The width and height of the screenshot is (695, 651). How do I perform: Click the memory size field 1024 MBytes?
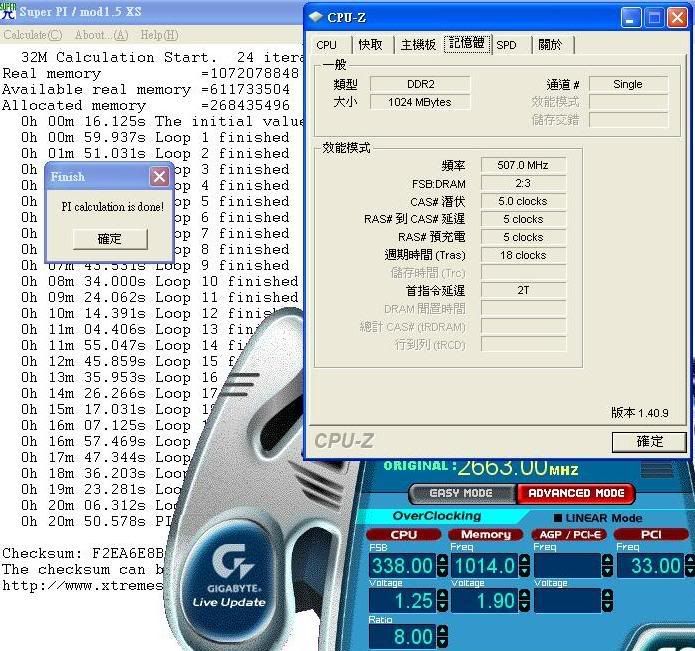pyautogui.click(x=420, y=102)
